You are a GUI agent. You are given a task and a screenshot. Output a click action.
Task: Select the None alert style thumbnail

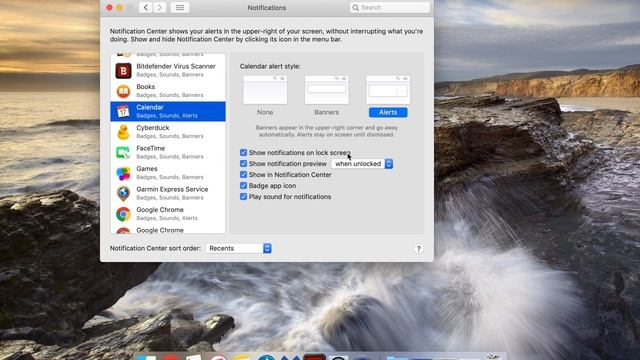265,90
